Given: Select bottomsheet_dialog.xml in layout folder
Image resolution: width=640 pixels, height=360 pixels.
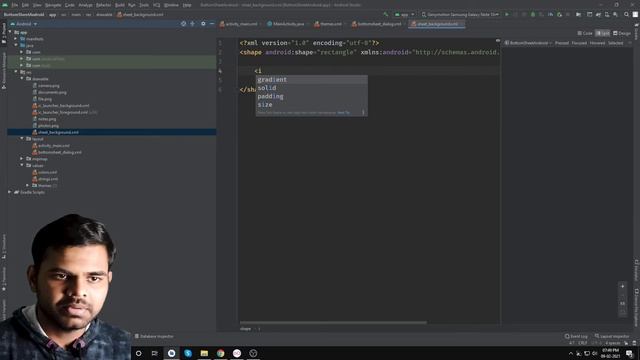Looking at the screenshot, I should pyautogui.click(x=57, y=152).
